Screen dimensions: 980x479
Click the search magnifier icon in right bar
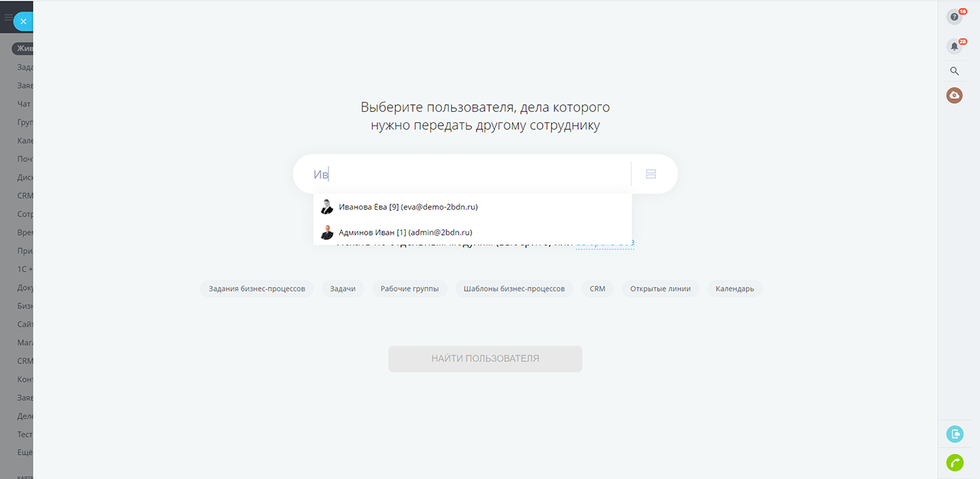point(954,71)
